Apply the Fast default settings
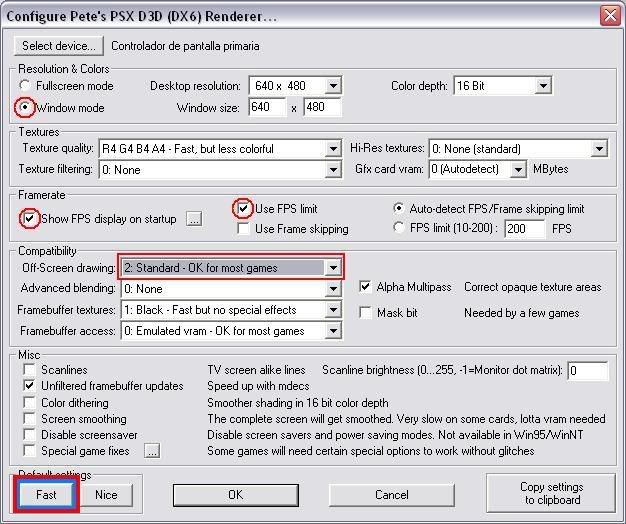Viewport: 626px width, 524px height. pyautogui.click(x=46, y=494)
